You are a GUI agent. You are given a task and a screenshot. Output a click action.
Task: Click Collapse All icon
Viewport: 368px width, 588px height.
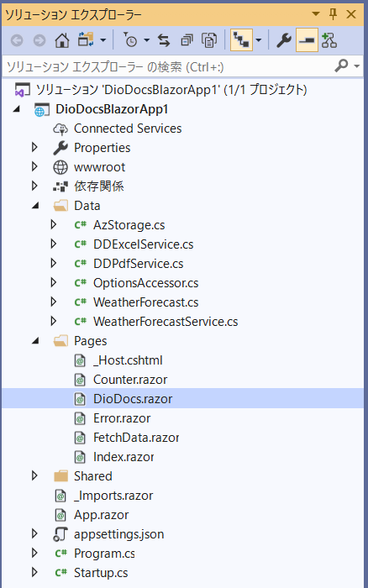tap(187, 40)
